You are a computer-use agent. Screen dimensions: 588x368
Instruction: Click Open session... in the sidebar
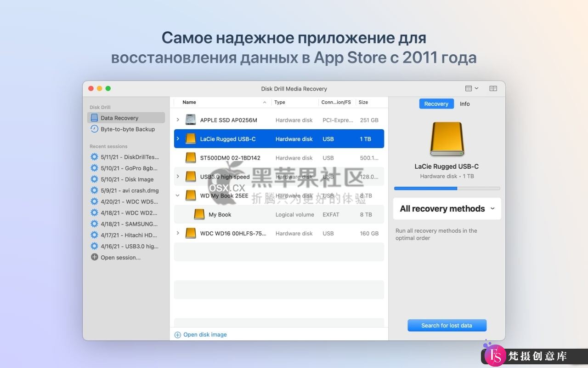(x=121, y=257)
